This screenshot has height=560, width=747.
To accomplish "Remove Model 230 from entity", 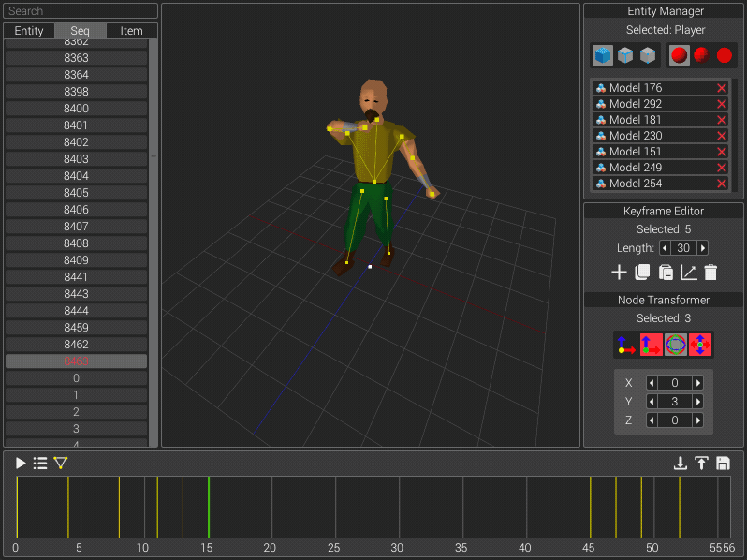I will coord(722,136).
